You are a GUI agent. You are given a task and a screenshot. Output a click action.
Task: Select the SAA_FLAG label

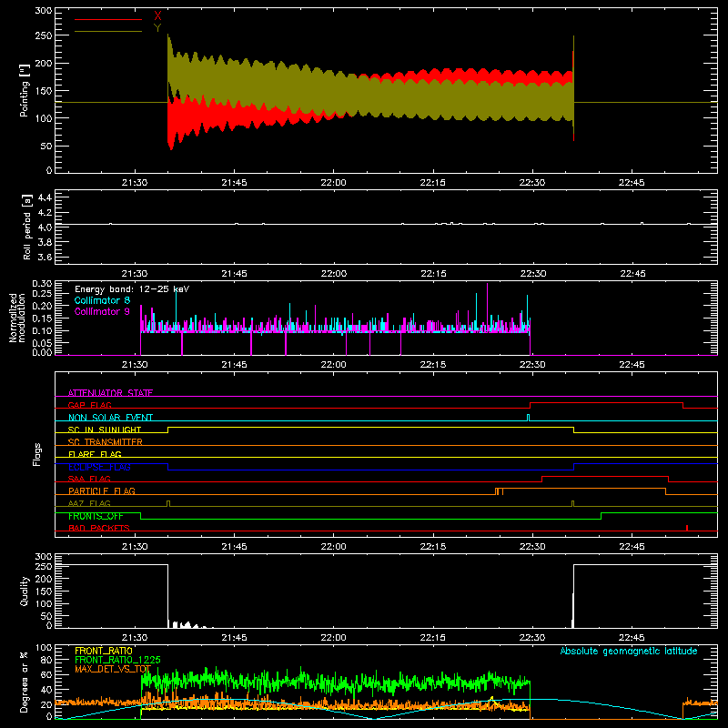[89, 479]
